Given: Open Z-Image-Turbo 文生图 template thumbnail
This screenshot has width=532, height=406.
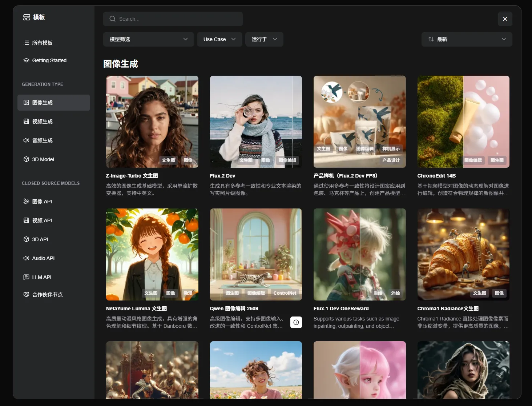Looking at the screenshot, I should click(152, 122).
